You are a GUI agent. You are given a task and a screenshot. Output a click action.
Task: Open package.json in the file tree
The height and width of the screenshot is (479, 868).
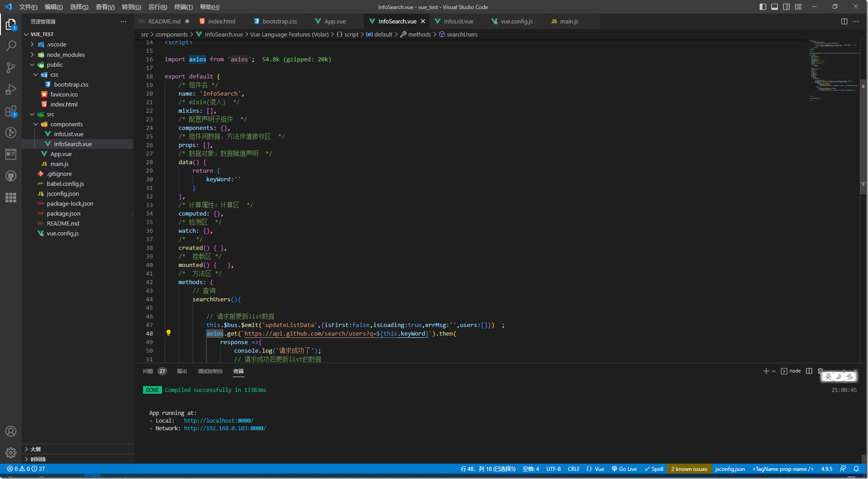[64, 213]
